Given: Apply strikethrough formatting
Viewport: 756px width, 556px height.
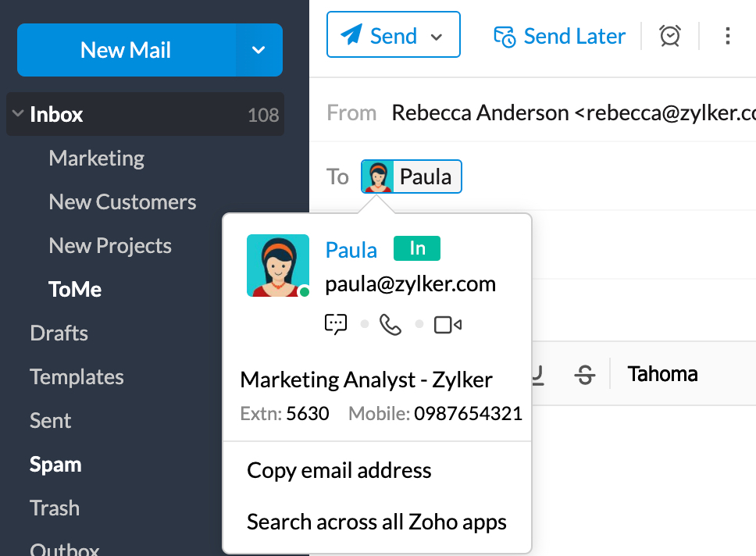Looking at the screenshot, I should [x=584, y=375].
